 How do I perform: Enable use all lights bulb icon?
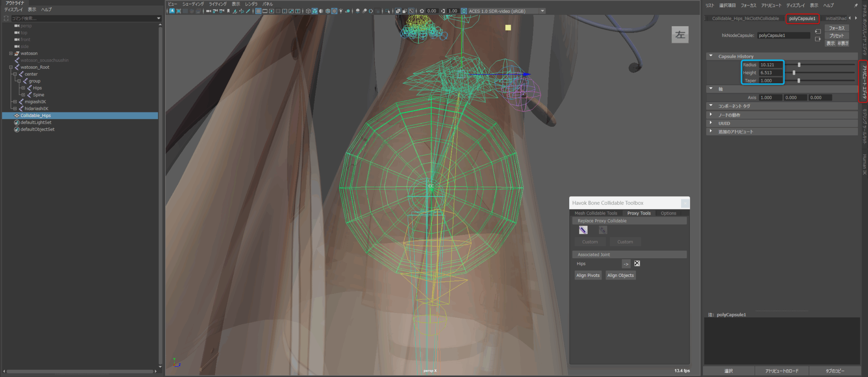(x=341, y=11)
